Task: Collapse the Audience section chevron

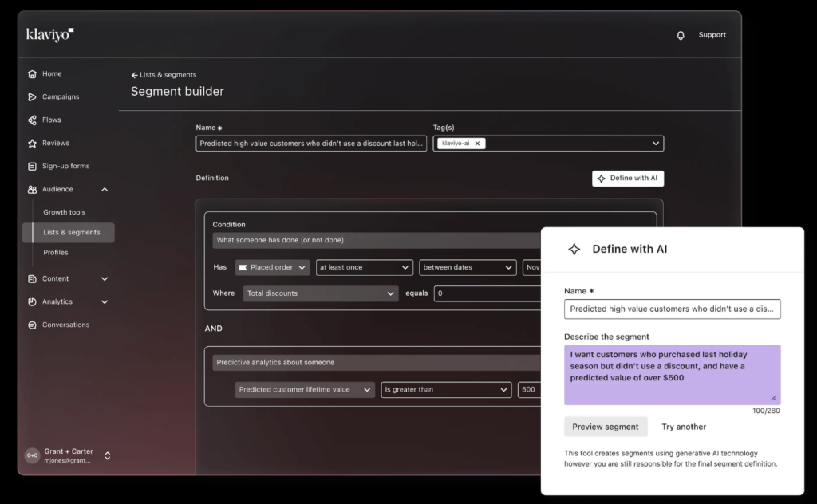Action: (105, 190)
